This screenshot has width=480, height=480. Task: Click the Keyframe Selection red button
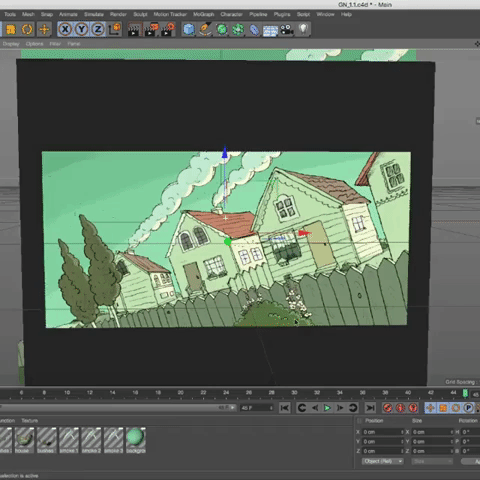coord(413,408)
